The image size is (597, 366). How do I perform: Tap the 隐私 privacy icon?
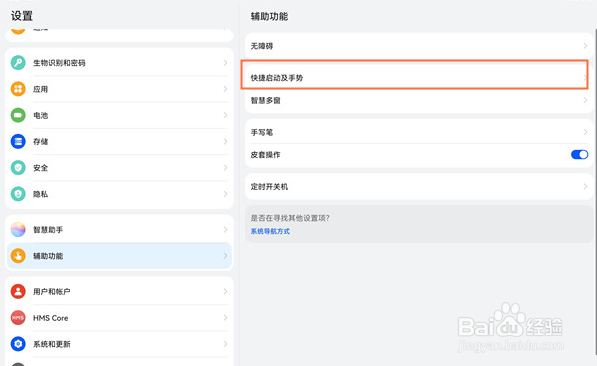18,194
